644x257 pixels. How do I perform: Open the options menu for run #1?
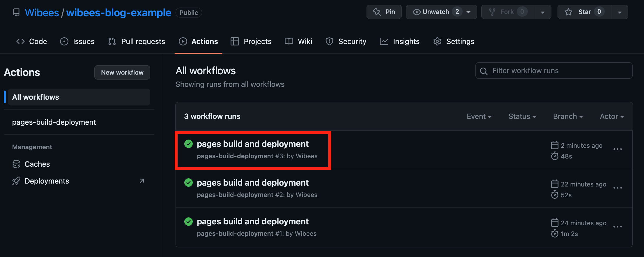618,227
